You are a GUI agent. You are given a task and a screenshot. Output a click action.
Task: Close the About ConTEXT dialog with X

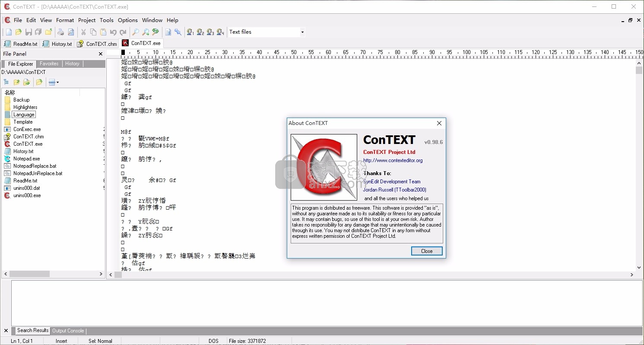(439, 123)
